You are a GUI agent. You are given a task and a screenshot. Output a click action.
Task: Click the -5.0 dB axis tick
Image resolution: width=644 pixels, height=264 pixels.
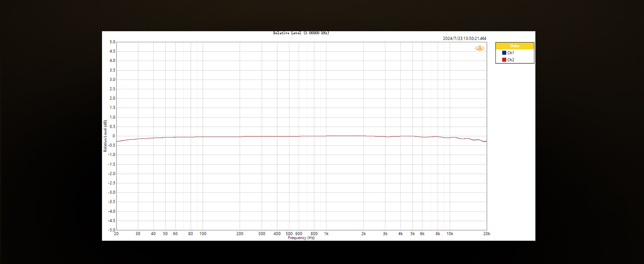pos(111,230)
